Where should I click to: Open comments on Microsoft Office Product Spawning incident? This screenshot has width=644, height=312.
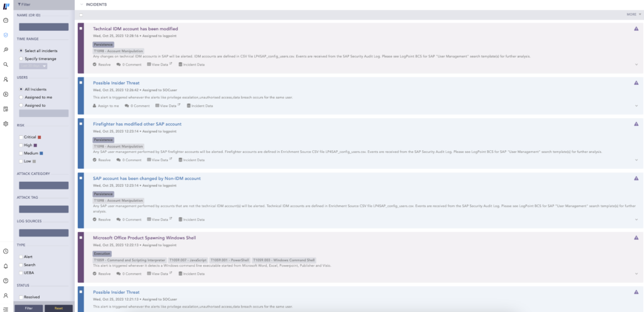pyautogui.click(x=129, y=274)
